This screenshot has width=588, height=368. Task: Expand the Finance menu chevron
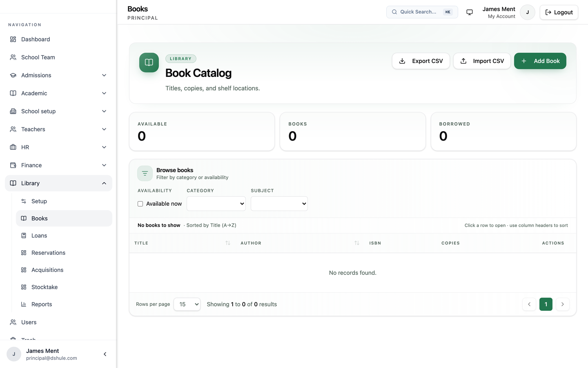coord(104,165)
